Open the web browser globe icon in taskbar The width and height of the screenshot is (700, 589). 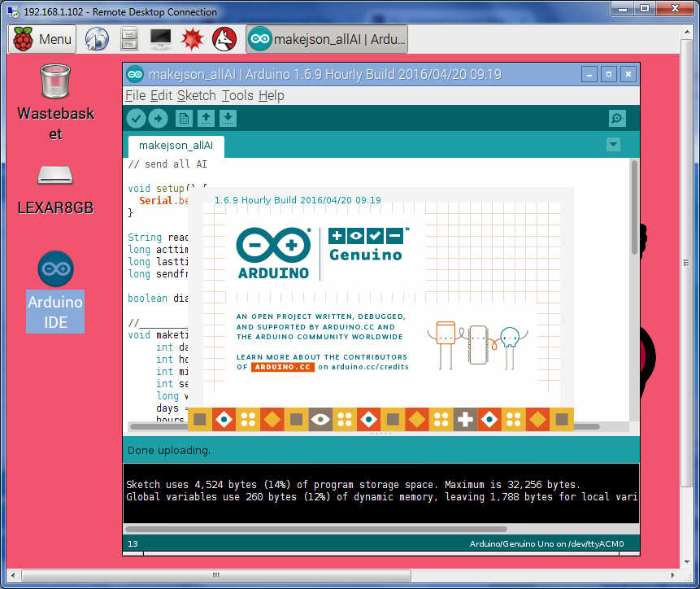click(x=97, y=38)
